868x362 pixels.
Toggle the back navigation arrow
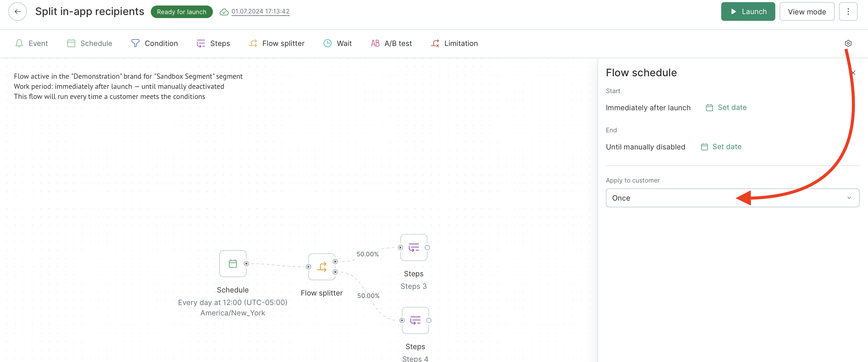pyautogui.click(x=17, y=12)
